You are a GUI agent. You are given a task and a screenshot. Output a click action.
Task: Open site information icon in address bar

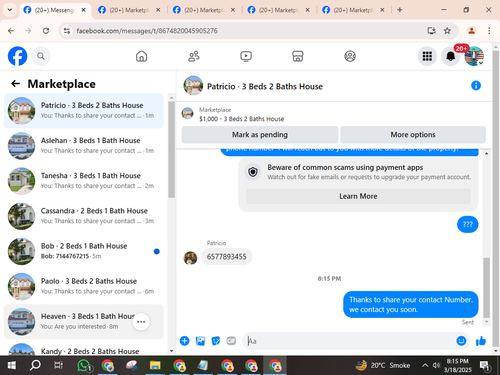pos(67,31)
